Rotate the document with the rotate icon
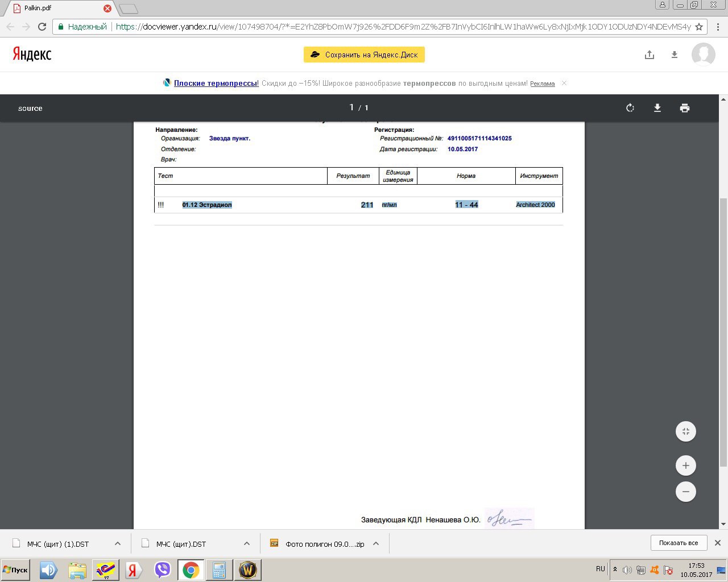728x582 pixels. click(630, 108)
